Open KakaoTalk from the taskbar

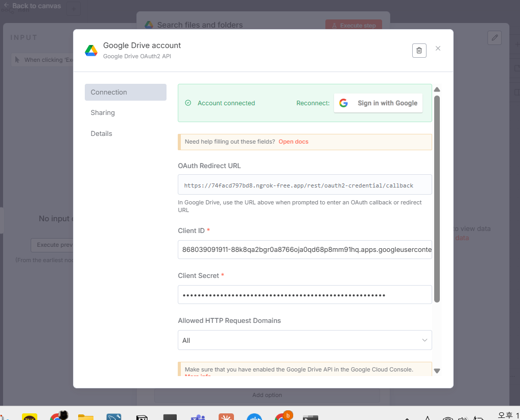(30, 417)
